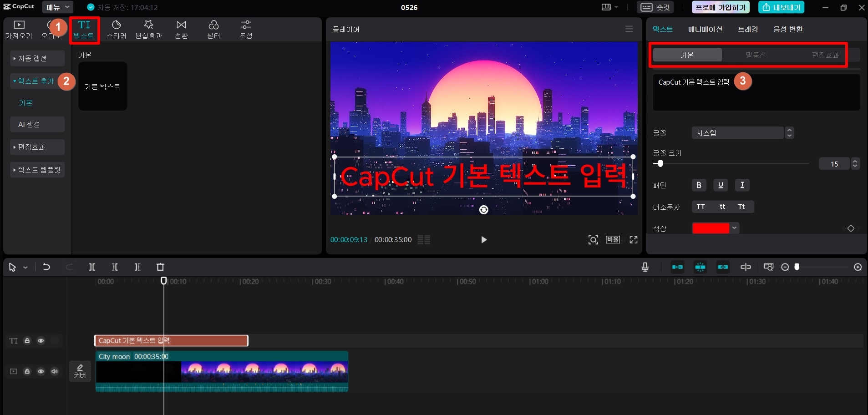Select AI 생성 in the sidebar
The height and width of the screenshot is (415, 868).
coord(37,124)
